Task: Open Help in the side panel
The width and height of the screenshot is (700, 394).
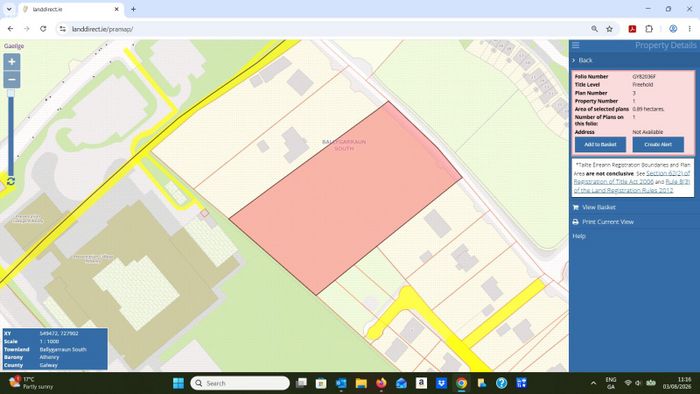Action: click(x=579, y=236)
